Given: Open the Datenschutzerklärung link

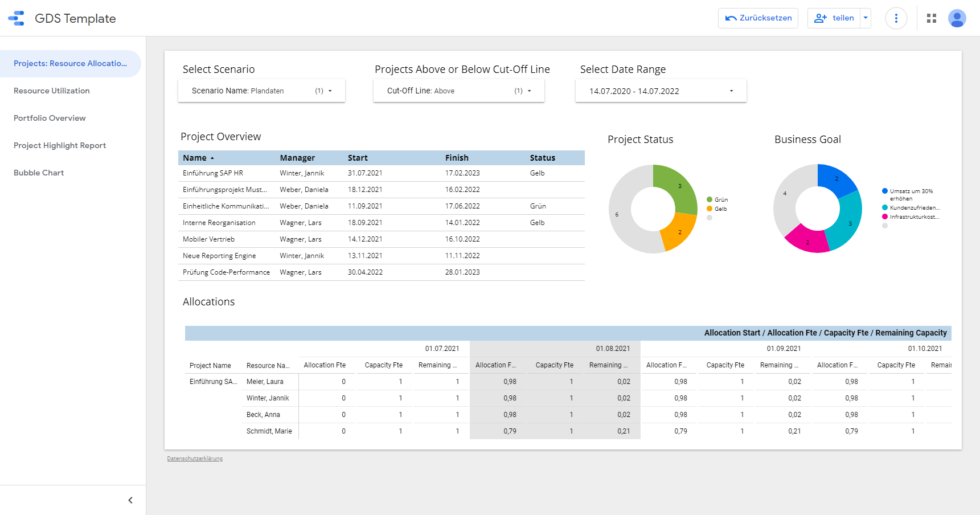Looking at the screenshot, I should pos(195,459).
